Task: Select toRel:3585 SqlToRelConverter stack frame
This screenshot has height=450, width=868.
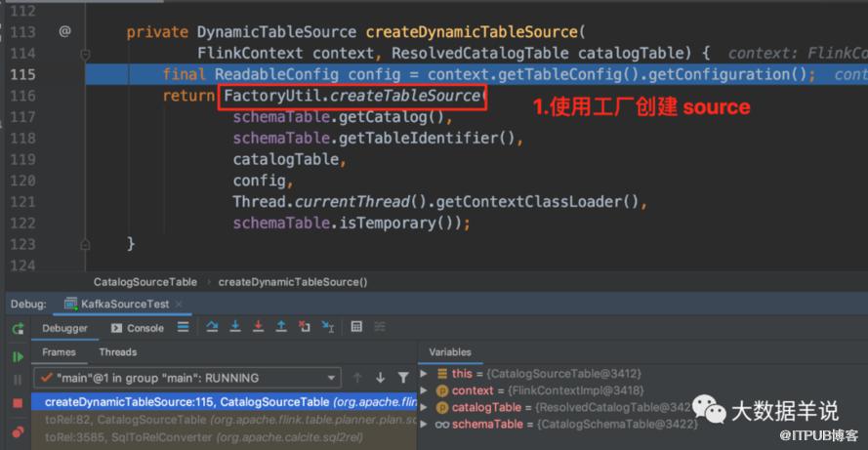Action: point(224,437)
